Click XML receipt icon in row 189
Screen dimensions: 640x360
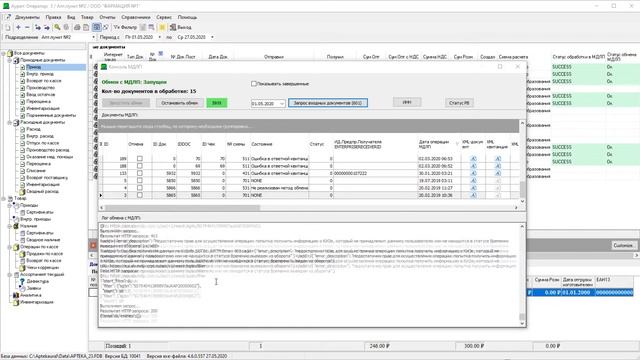click(498, 159)
